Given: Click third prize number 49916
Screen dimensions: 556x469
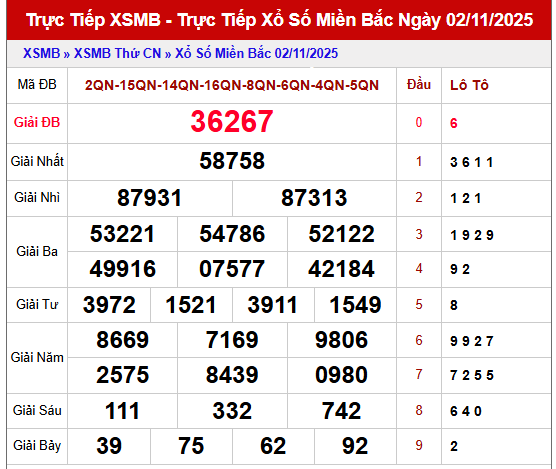Looking at the screenshot, I should [x=122, y=269].
